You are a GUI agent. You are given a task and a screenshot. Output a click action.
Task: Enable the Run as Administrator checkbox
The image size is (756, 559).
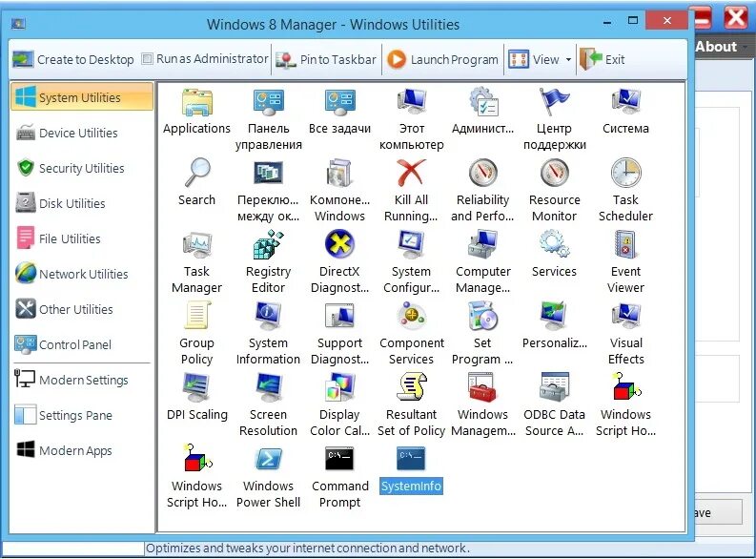[x=148, y=59]
